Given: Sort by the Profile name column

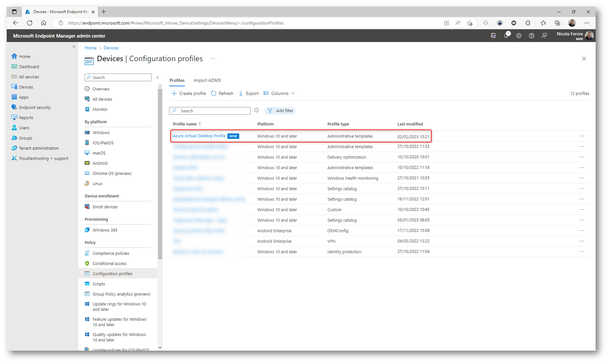Looking at the screenshot, I should pyautogui.click(x=187, y=124).
